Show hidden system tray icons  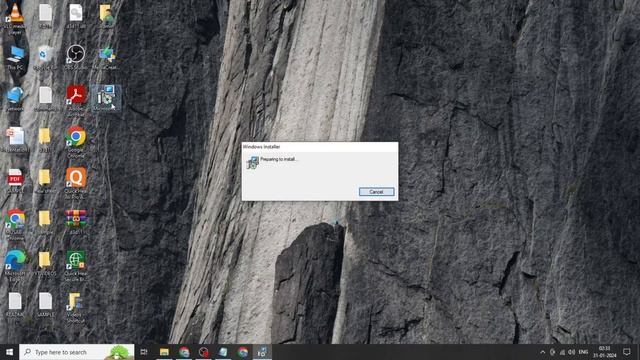[542, 352]
